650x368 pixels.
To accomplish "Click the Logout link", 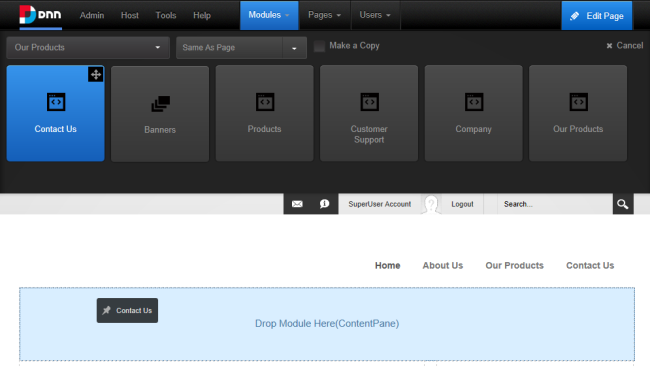I will tap(462, 204).
